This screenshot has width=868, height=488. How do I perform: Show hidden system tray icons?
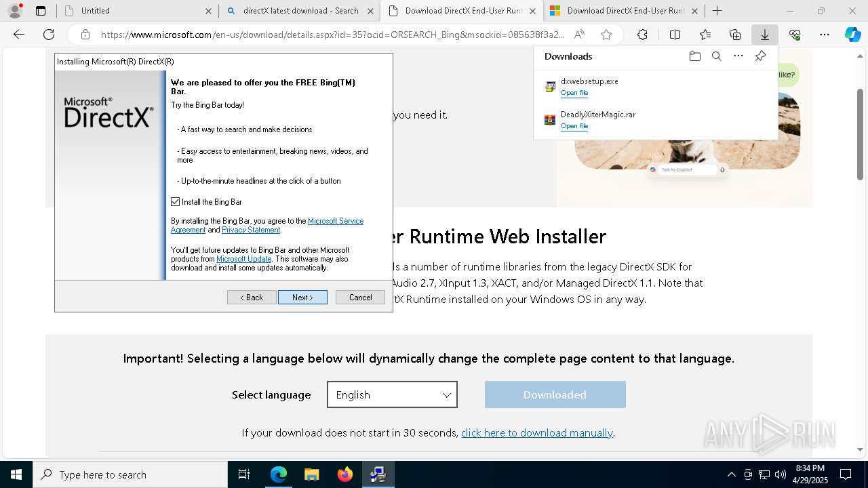731,474
